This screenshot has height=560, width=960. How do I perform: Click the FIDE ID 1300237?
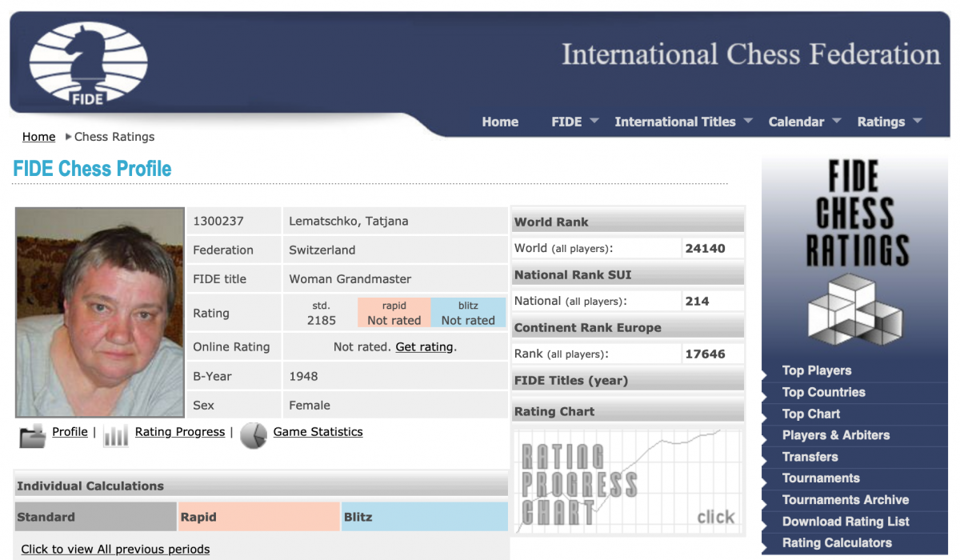pos(218,221)
